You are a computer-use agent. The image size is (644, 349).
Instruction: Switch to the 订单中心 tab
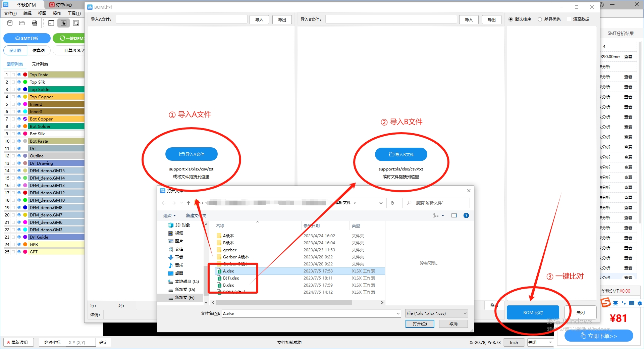(61, 5)
